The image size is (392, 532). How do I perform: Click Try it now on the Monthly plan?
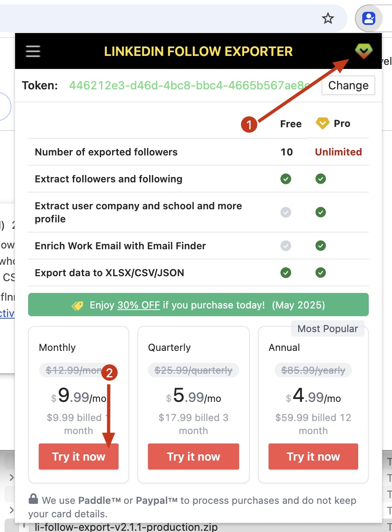78,457
